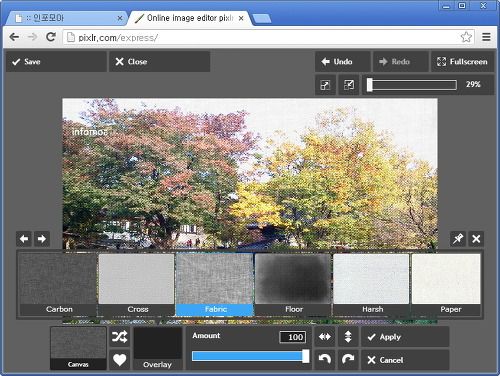Click the Close editor button

click(160, 62)
